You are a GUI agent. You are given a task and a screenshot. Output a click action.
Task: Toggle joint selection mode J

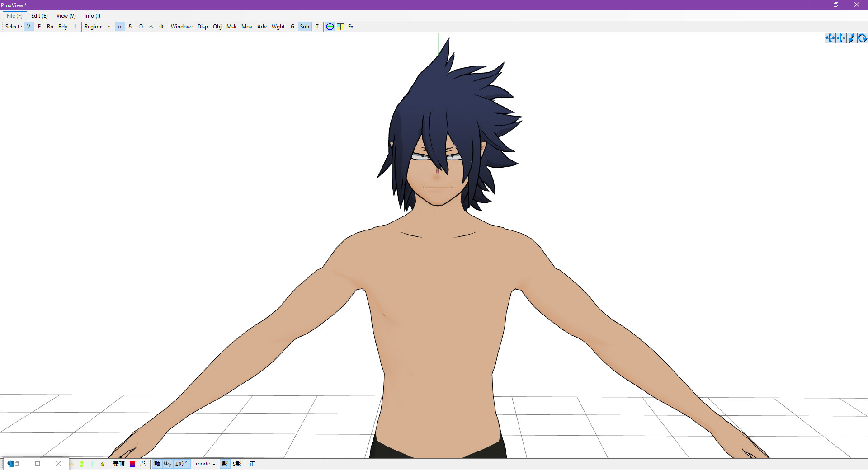75,27
